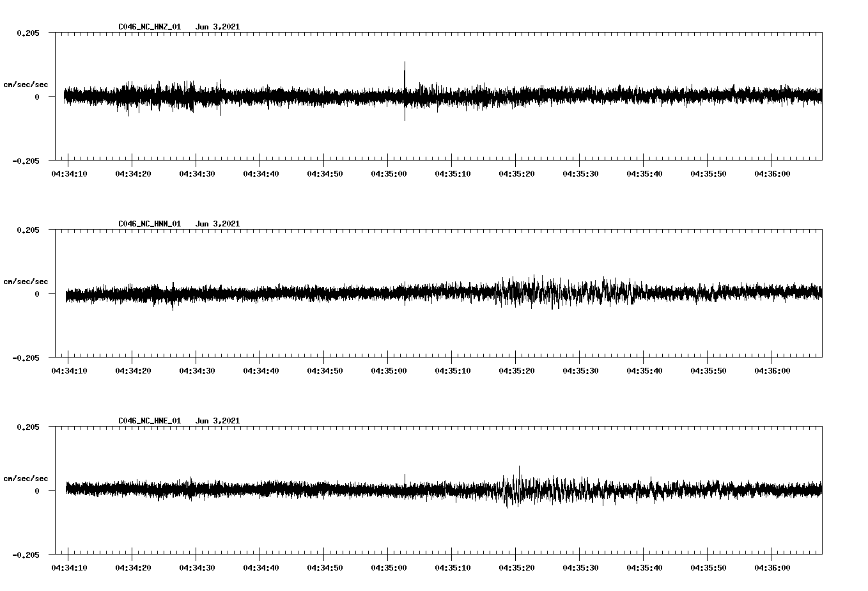Select 04:35:40 time label on HNE plot
Image resolution: width=868 pixels, height=591 pixels.
(x=643, y=568)
